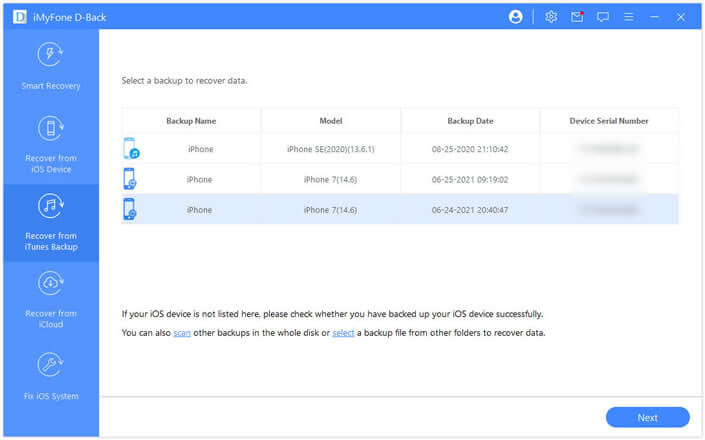
Task: Click iPhone 7(14.6) in the 20:40:47 row
Action: [x=330, y=210]
